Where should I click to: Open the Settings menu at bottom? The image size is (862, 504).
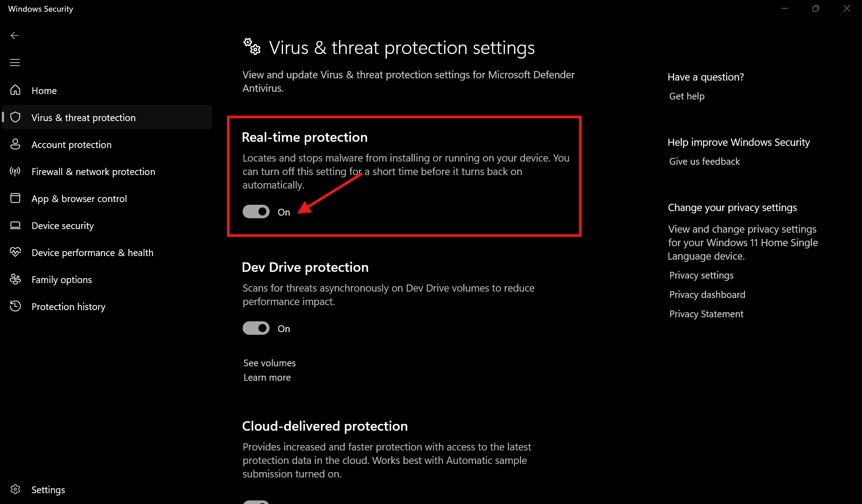pyautogui.click(x=48, y=490)
